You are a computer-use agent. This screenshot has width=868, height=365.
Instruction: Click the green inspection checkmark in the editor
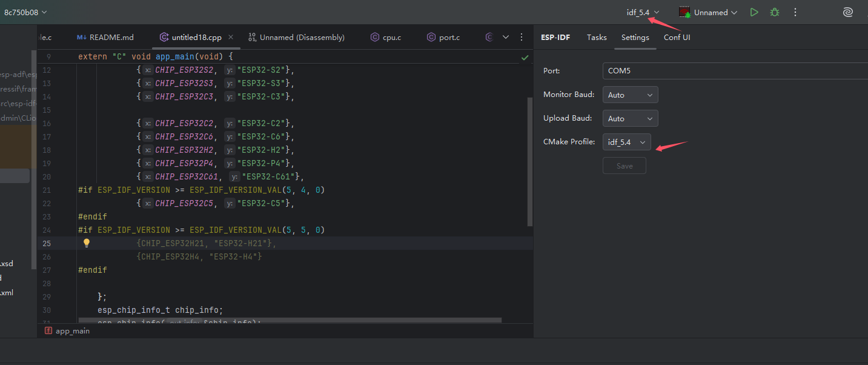tap(525, 57)
